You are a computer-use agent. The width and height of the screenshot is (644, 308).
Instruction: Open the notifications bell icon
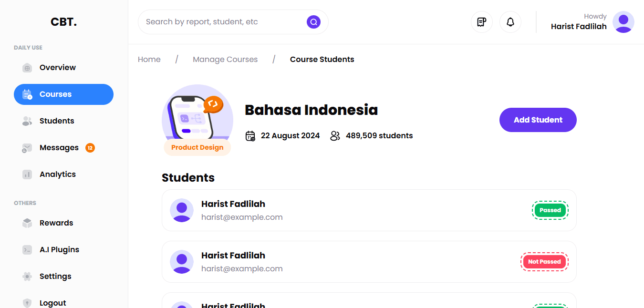[x=510, y=22]
